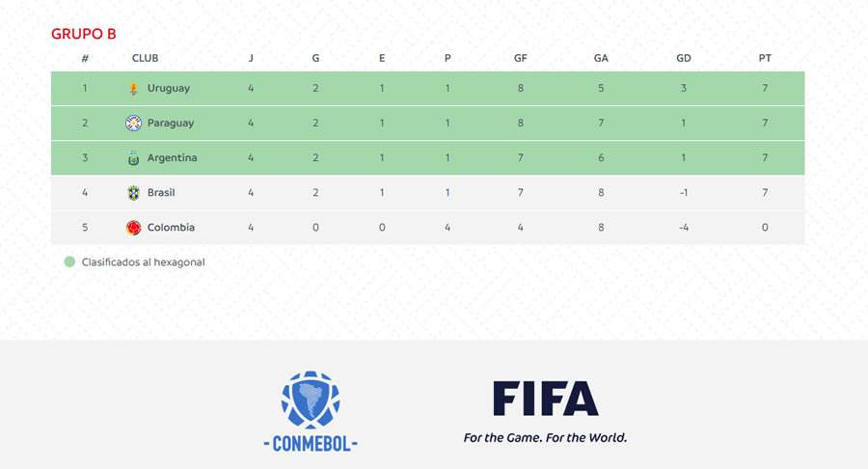Click the Paraguay flag crest icon
The image size is (868, 469).
point(133,123)
